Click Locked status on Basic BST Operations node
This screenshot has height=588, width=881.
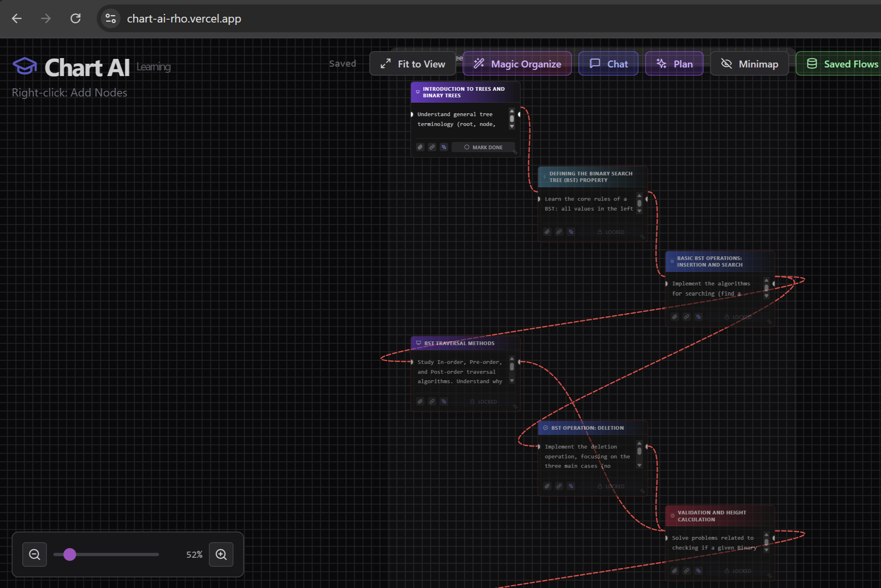click(x=738, y=317)
